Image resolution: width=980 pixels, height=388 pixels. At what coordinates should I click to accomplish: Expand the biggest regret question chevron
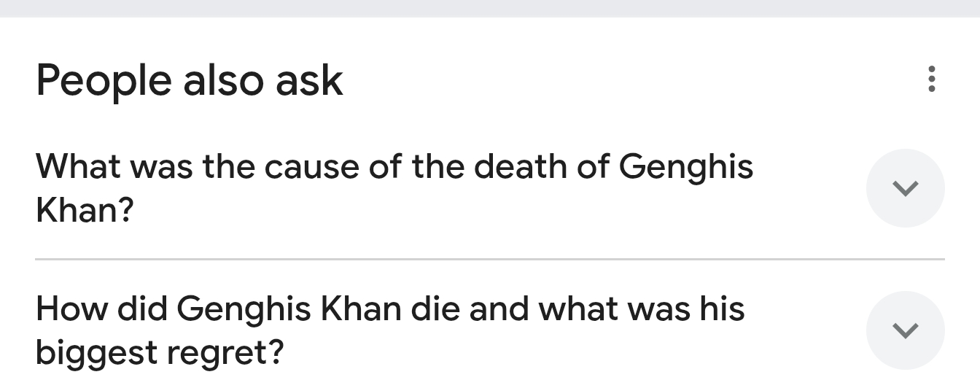tap(905, 330)
